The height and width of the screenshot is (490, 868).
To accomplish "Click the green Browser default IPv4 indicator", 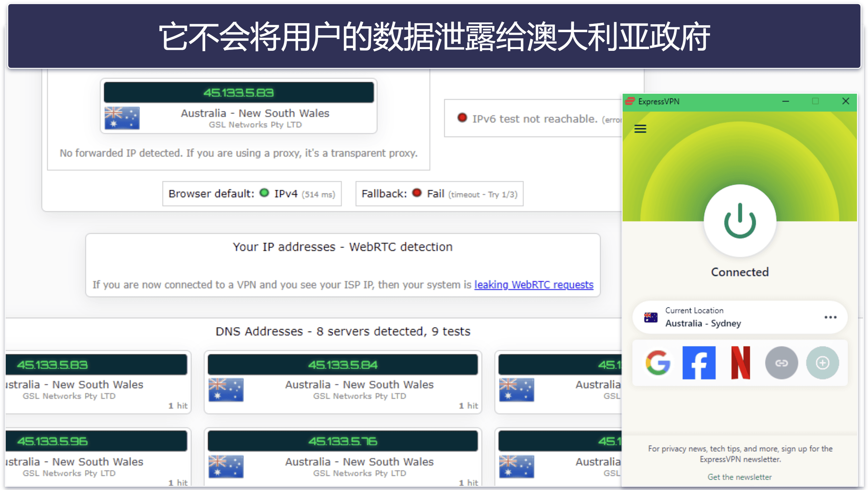I will (264, 193).
